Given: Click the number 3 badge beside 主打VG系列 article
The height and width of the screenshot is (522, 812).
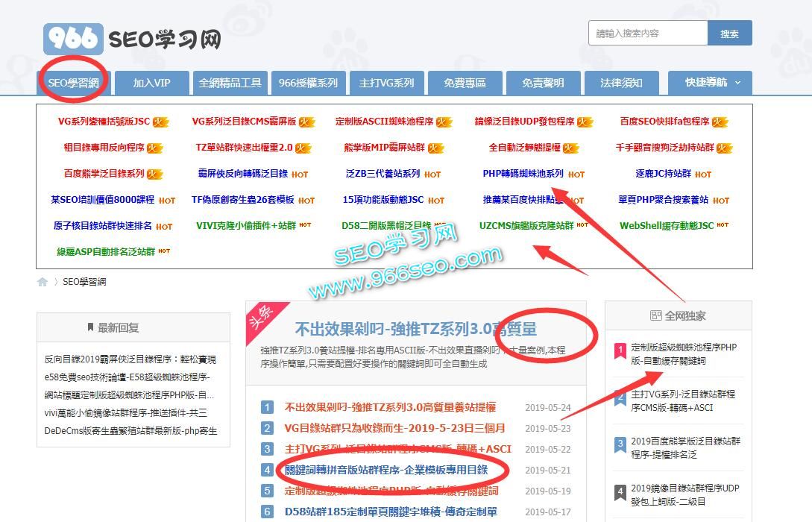Looking at the screenshot, I should pos(267,449).
